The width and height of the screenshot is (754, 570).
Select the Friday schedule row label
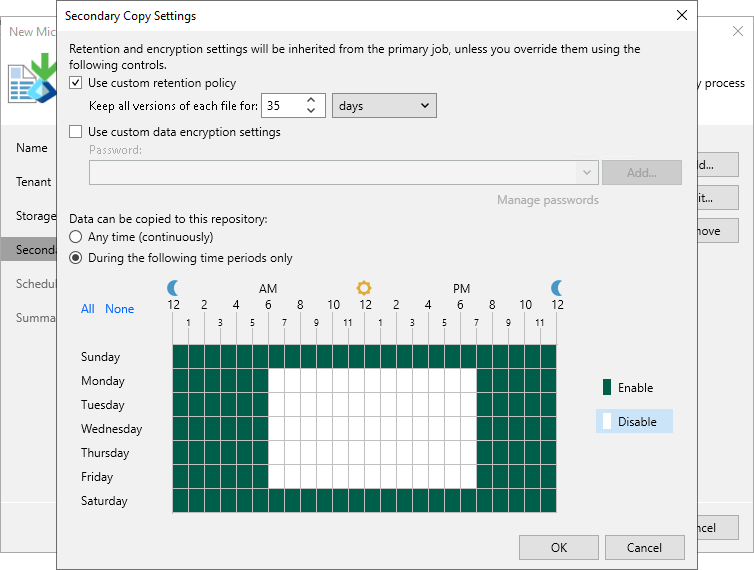[97, 477]
